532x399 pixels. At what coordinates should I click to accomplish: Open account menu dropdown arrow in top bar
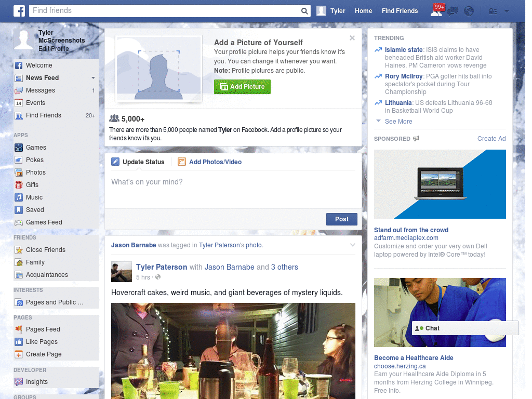(x=507, y=11)
